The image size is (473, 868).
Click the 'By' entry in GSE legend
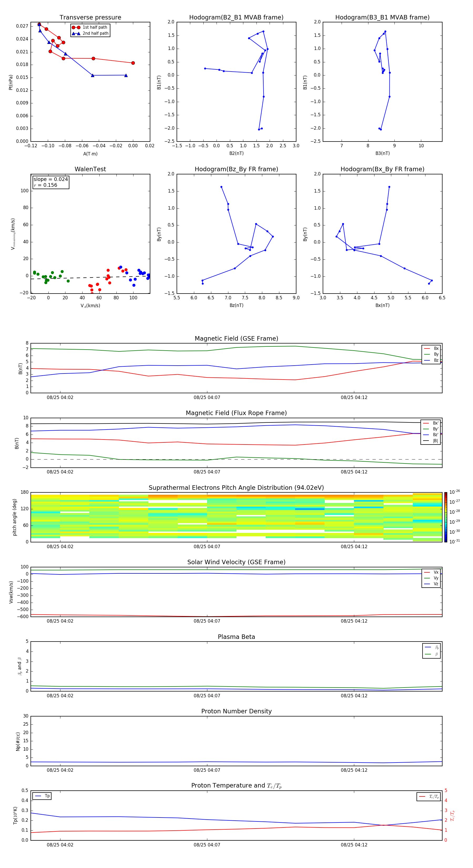[x=431, y=354]
